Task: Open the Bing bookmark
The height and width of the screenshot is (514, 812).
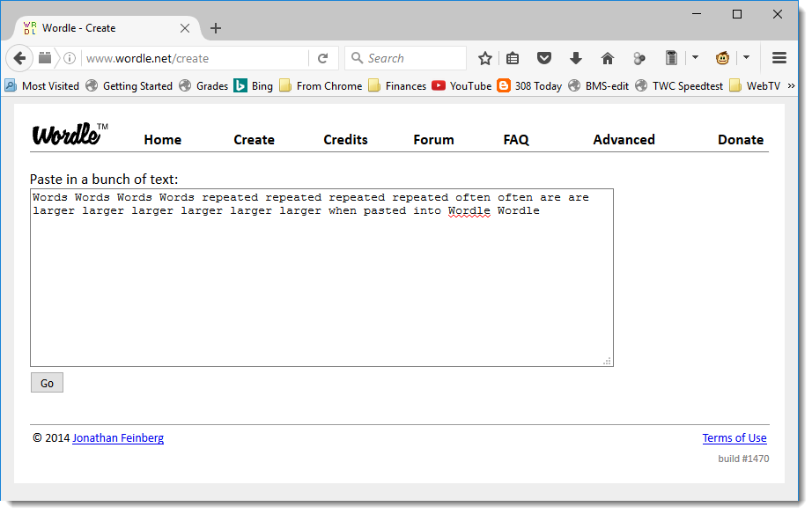Action: [254, 86]
